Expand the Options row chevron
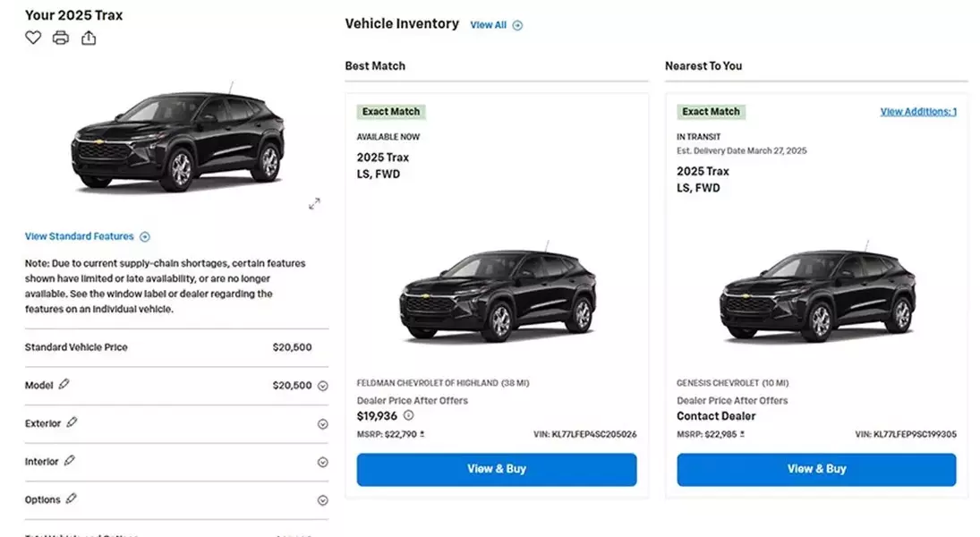Image resolution: width=980 pixels, height=537 pixels. 322,500
